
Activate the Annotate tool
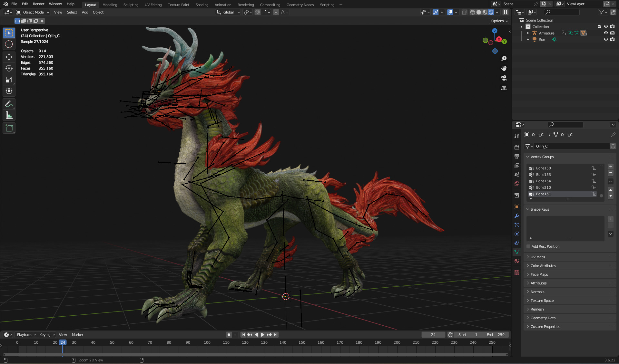pyautogui.click(x=9, y=104)
